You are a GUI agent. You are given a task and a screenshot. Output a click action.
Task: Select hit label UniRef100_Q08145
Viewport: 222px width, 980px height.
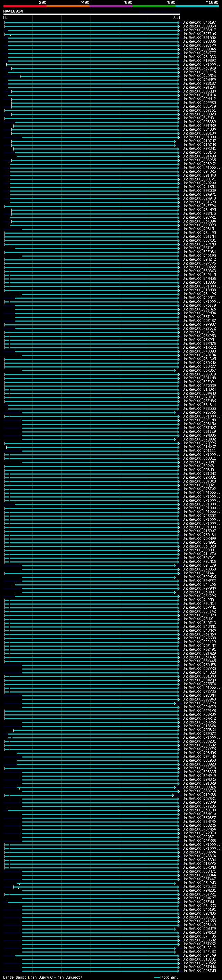point(199,153)
